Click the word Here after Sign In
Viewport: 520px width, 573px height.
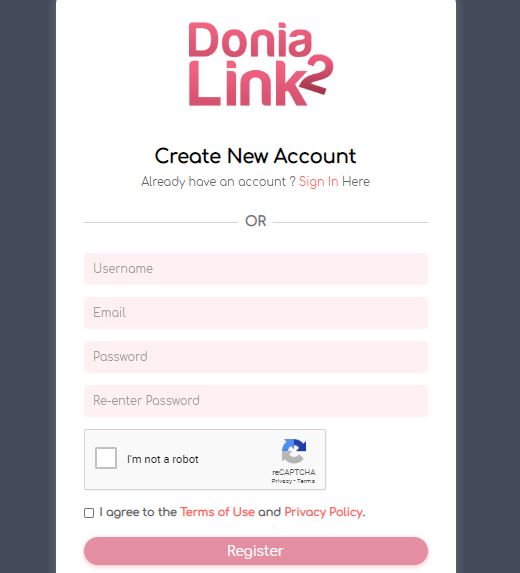tap(356, 182)
